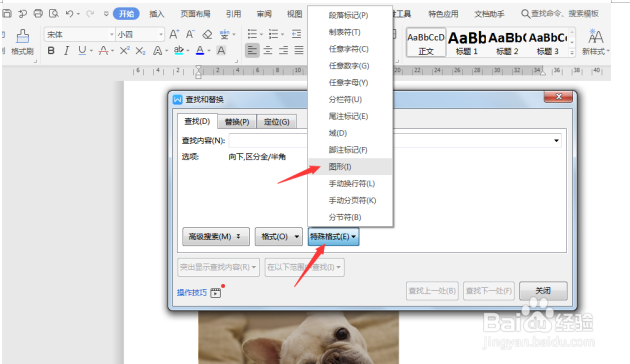Toggle Subscript formatting

point(140,51)
